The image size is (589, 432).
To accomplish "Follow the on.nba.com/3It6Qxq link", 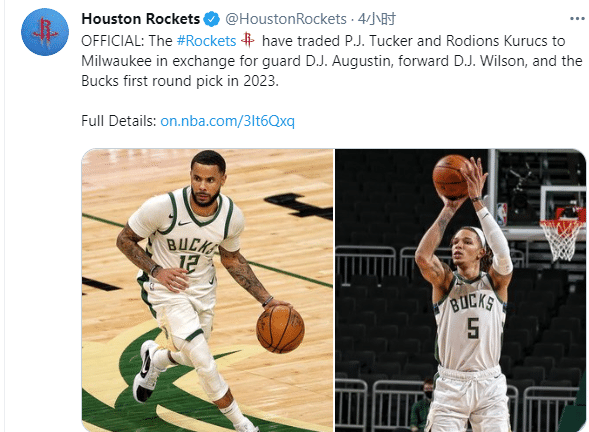I will click(227, 121).
